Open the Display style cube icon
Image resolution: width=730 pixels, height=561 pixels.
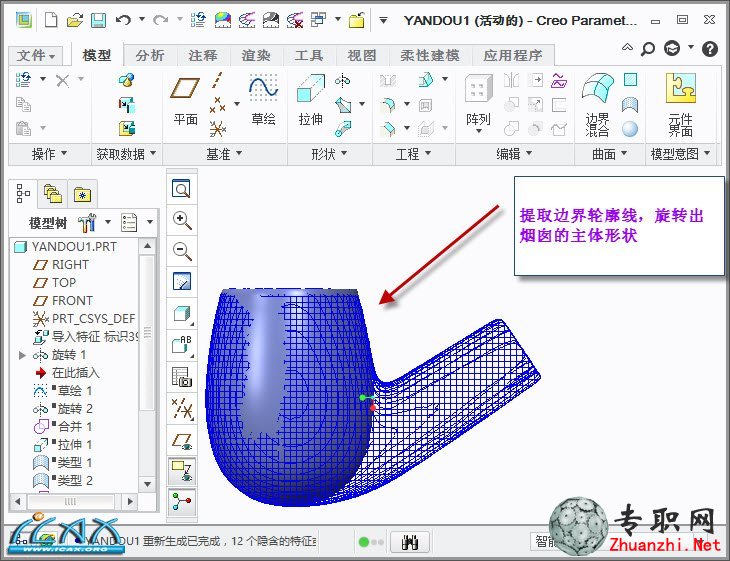182,314
